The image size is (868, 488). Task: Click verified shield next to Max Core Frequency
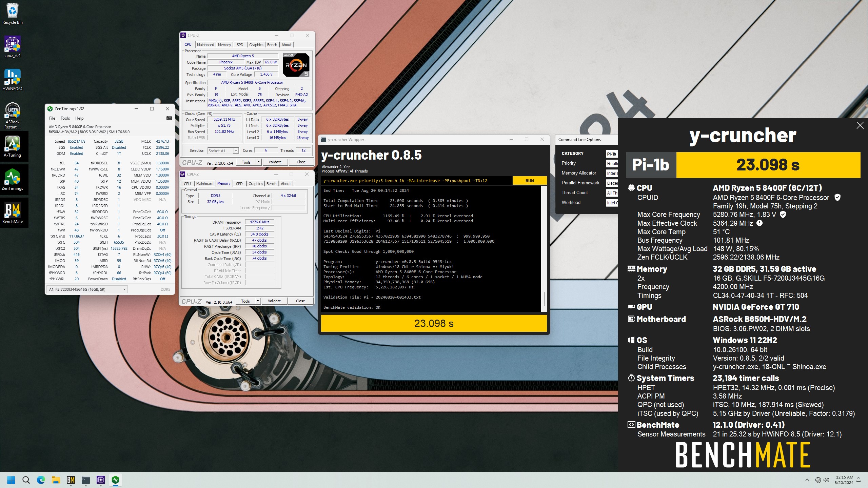783,214
